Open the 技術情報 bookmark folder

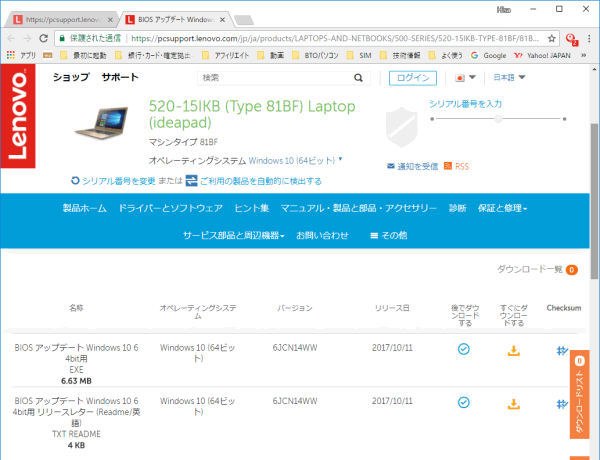coord(400,55)
